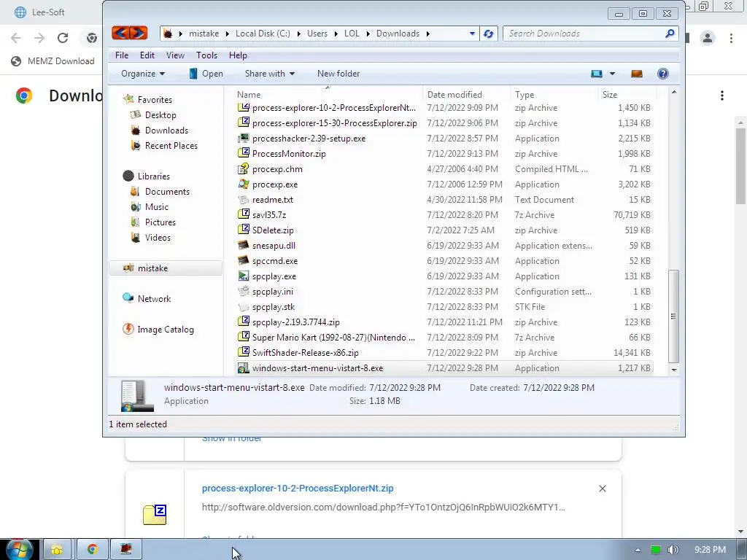The width and height of the screenshot is (747, 560).
Task: Sort by the Name column header
Action: [328, 94]
